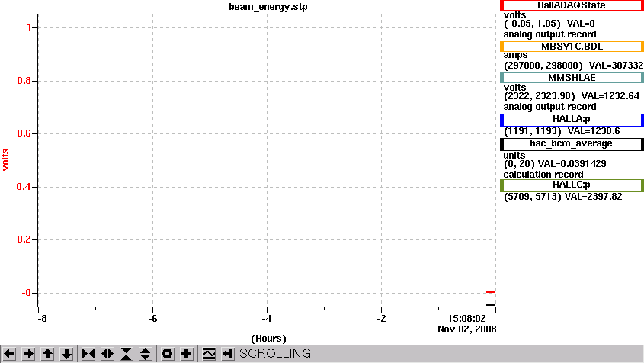This screenshot has height=363, width=644.
Task: Click the return-to-scrolling arrow icon
Action: tap(228, 354)
